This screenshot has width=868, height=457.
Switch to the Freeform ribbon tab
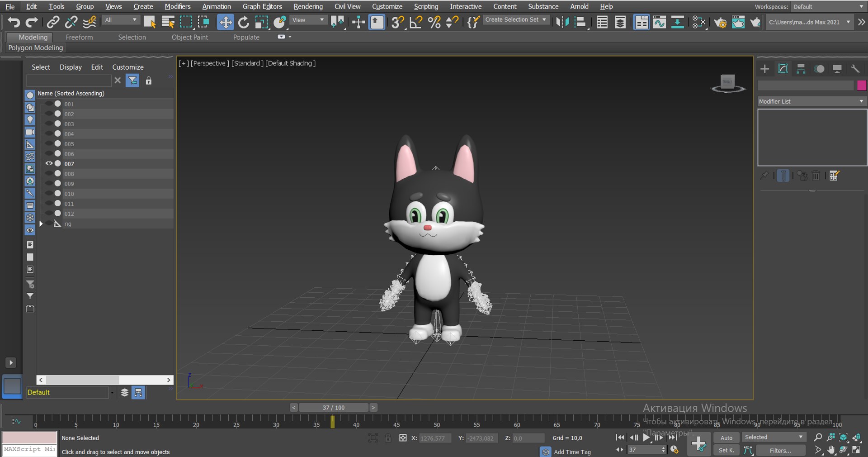(79, 37)
